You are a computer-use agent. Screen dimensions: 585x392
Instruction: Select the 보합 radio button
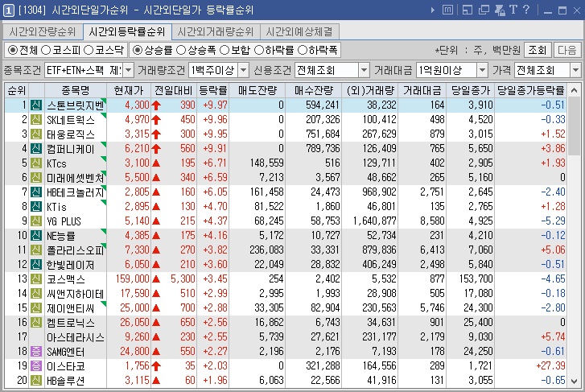click(225, 50)
